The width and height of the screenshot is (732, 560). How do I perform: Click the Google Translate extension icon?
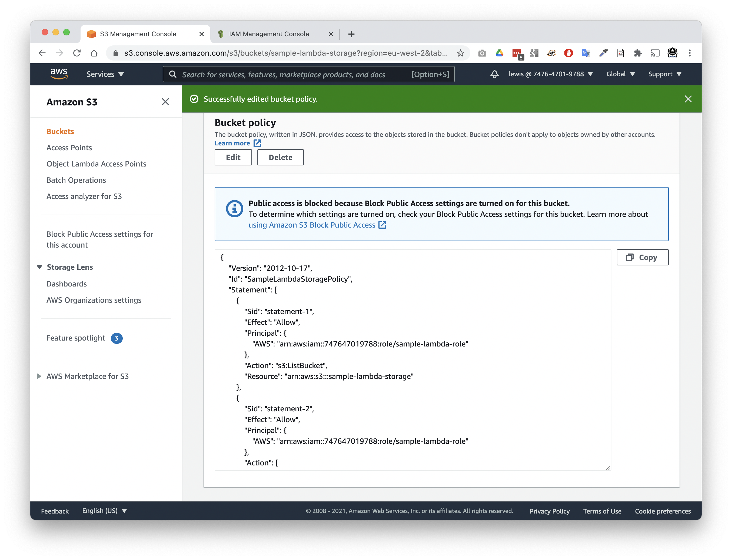pos(586,53)
